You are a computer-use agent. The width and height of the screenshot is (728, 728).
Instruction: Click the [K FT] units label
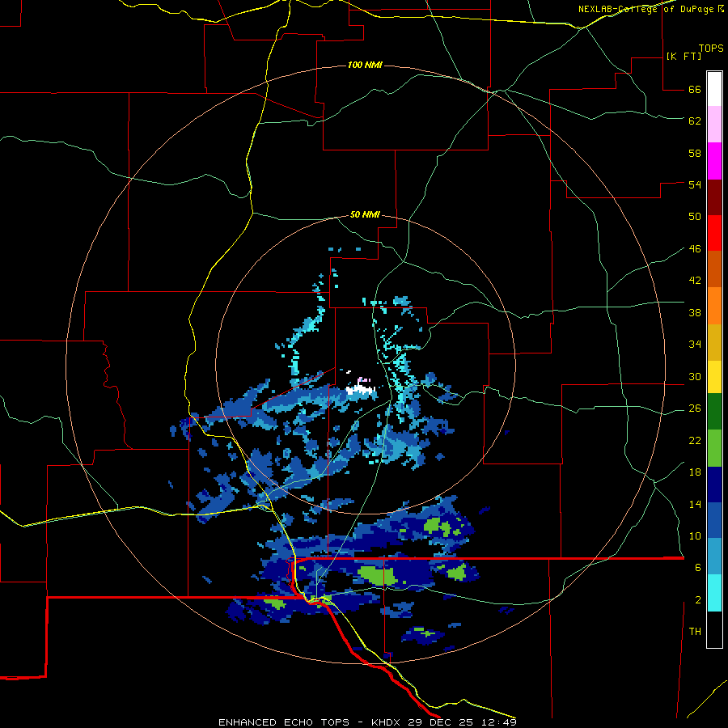click(x=684, y=56)
